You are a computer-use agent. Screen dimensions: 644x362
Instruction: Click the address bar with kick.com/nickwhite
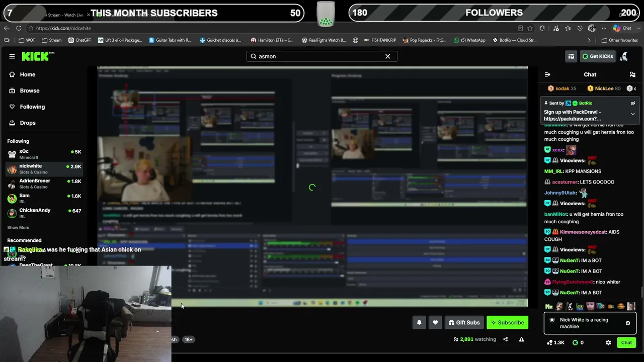coord(272,28)
